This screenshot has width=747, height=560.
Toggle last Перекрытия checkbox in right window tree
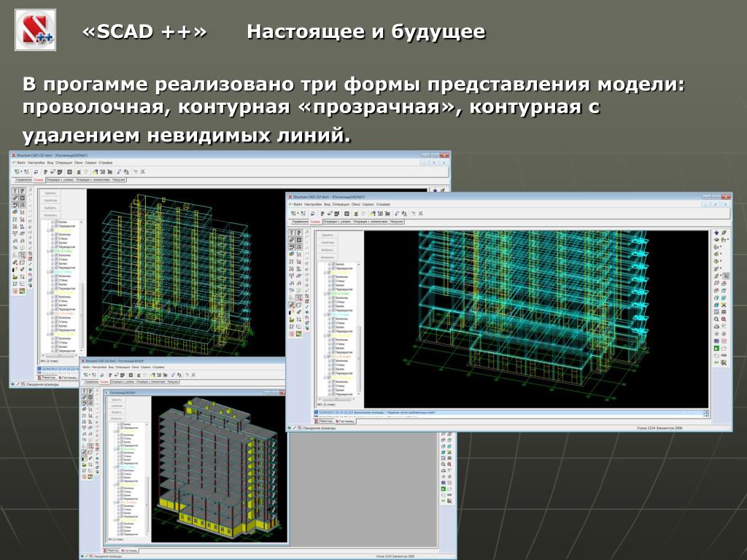click(333, 394)
